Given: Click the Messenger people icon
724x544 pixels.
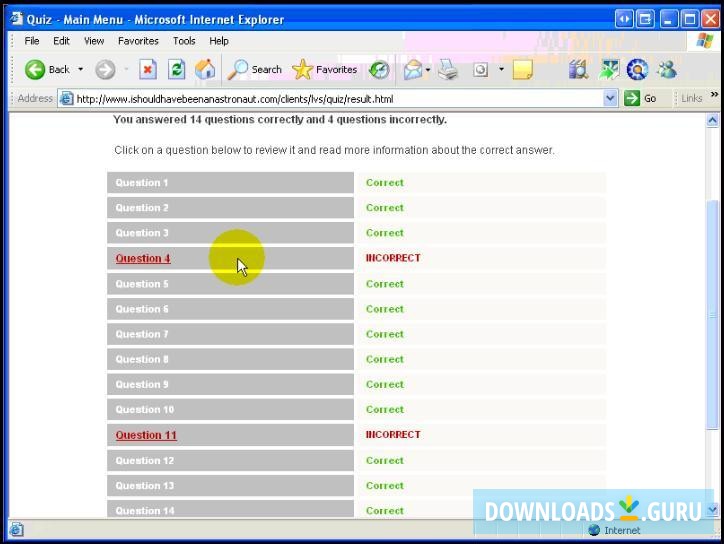Looking at the screenshot, I should click(x=667, y=70).
